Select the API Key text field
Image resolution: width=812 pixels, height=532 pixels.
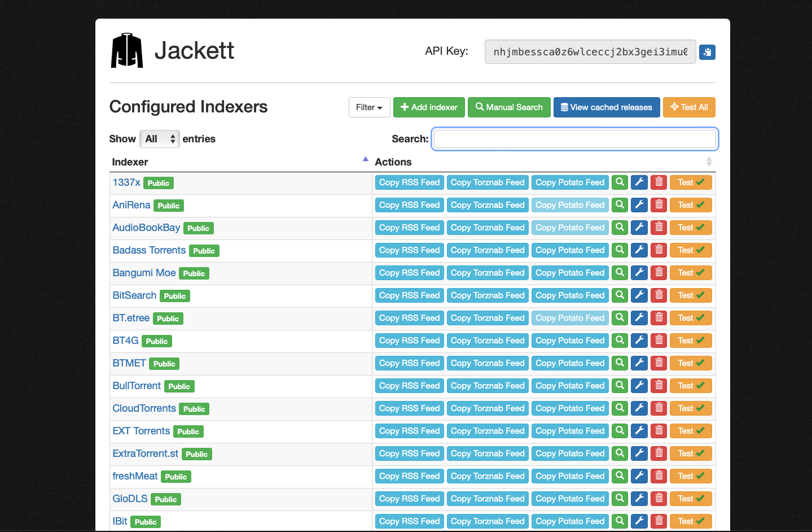pyautogui.click(x=590, y=52)
